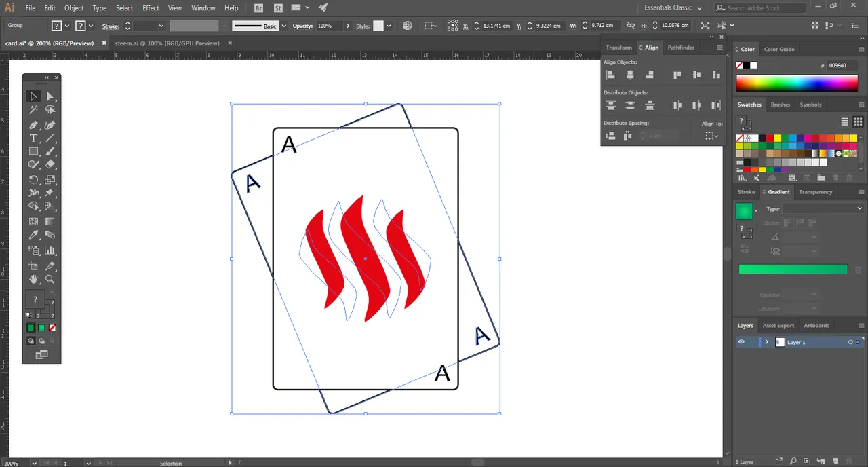Open Adobe Stock via St icon
This screenshot has width=868, height=467.
point(278,8)
